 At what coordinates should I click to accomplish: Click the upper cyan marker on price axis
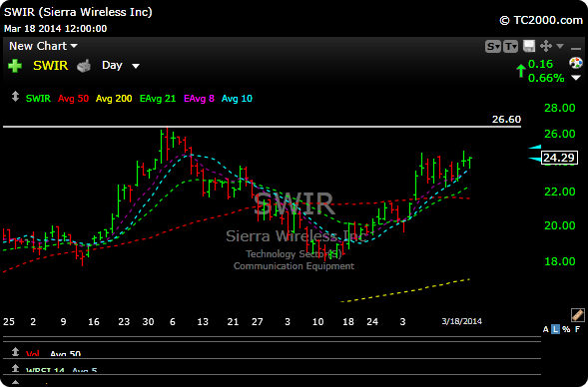(535, 148)
